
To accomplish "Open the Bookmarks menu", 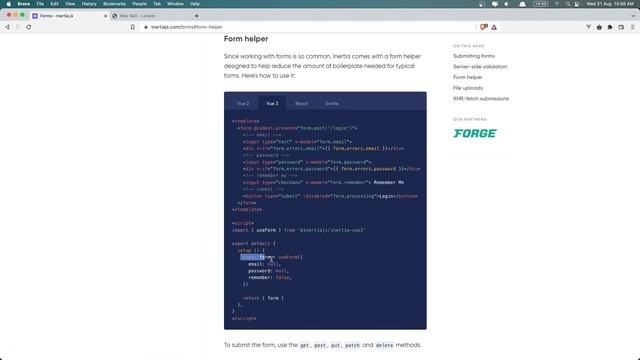I will point(114,4).
